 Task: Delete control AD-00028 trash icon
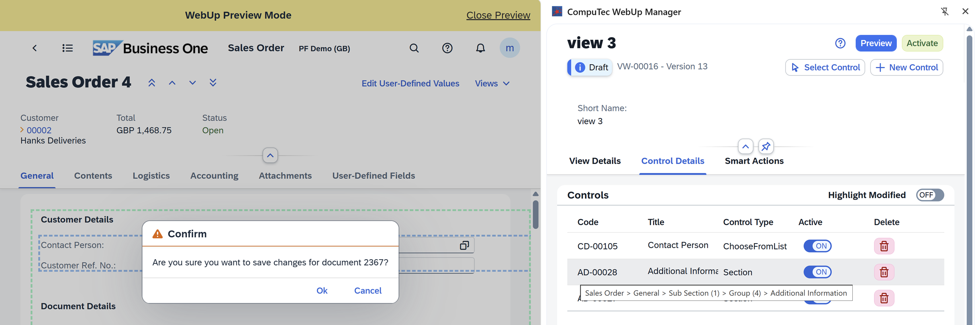[x=884, y=272]
